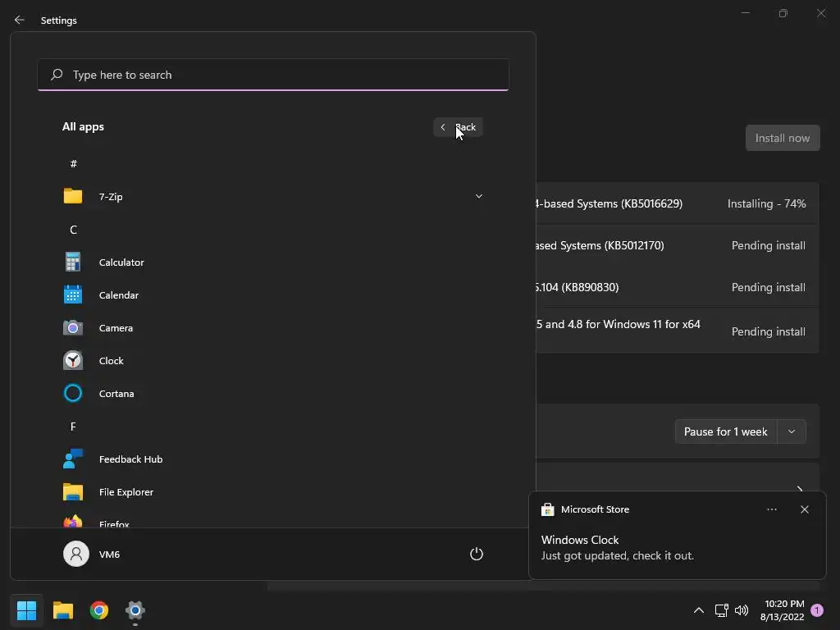Open notification options three-dot menu
The image size is (840, 630).
(771, 509)
